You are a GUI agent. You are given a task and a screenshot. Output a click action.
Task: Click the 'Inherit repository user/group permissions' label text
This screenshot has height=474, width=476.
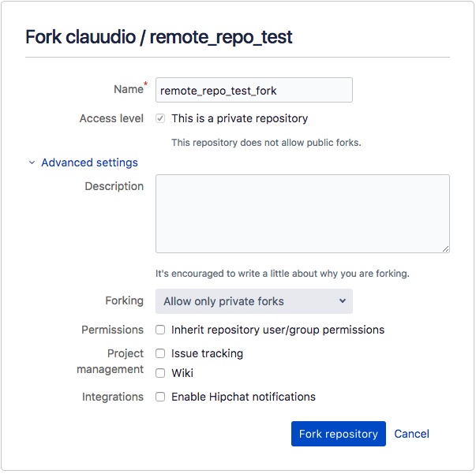(x=278, y=330)
